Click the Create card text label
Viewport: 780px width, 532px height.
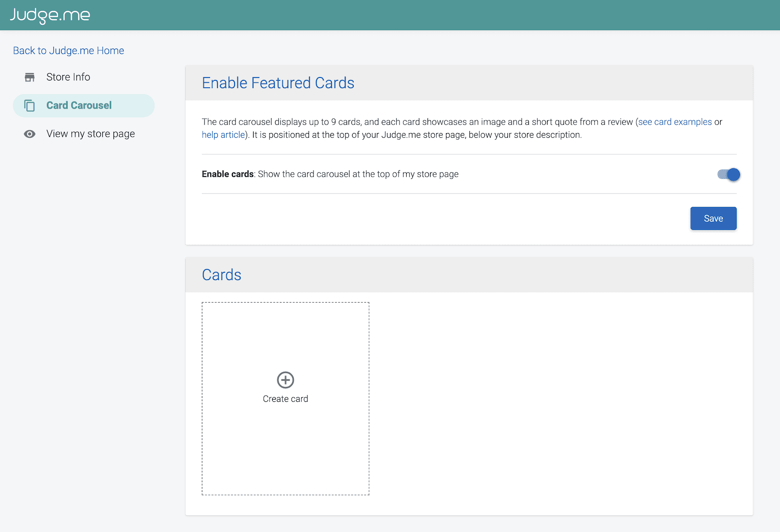pos(285,399)
